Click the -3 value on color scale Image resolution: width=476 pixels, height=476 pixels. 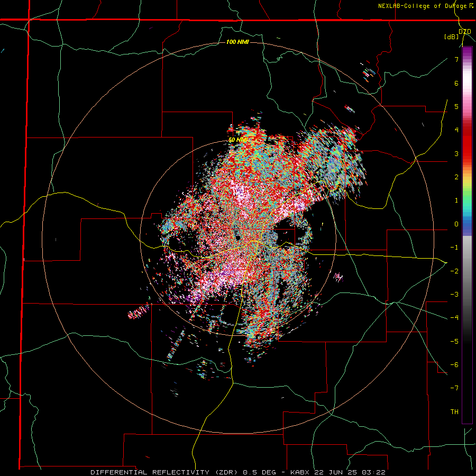coord(454,295)
